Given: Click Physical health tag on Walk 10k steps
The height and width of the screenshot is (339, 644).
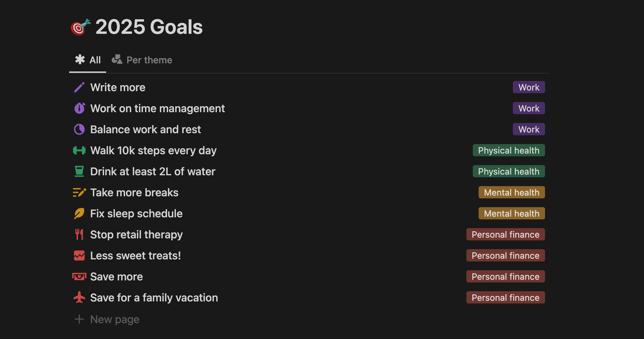Looking at the screenshot, I should coord(508,150).
